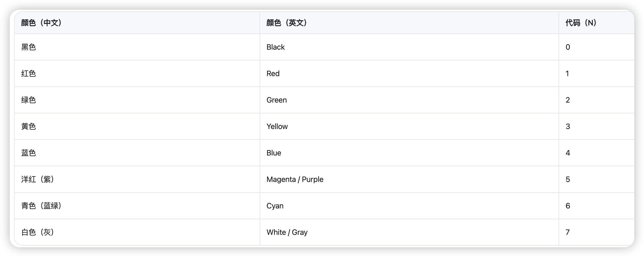Click the 洋红（紫）cell

[38, 180]
